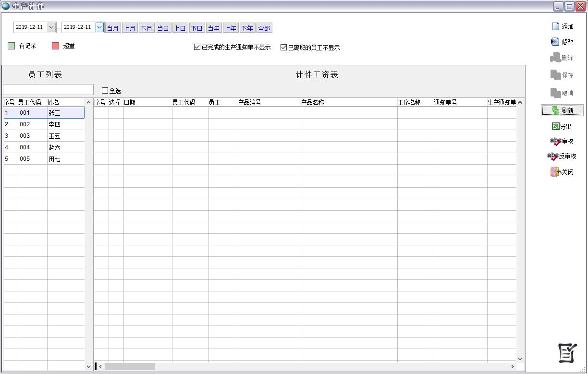Open the end date dropdown
This screenshot has width=588, height=374.
[99, 27]
